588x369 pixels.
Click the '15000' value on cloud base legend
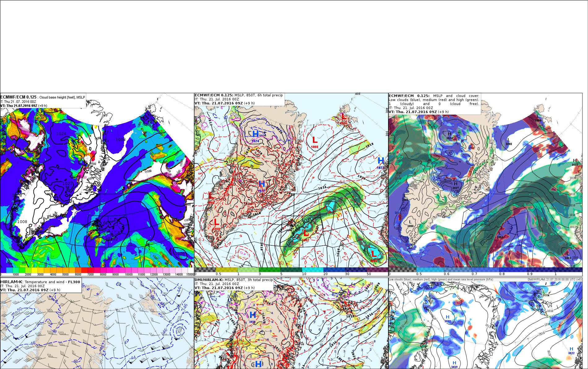191,275
